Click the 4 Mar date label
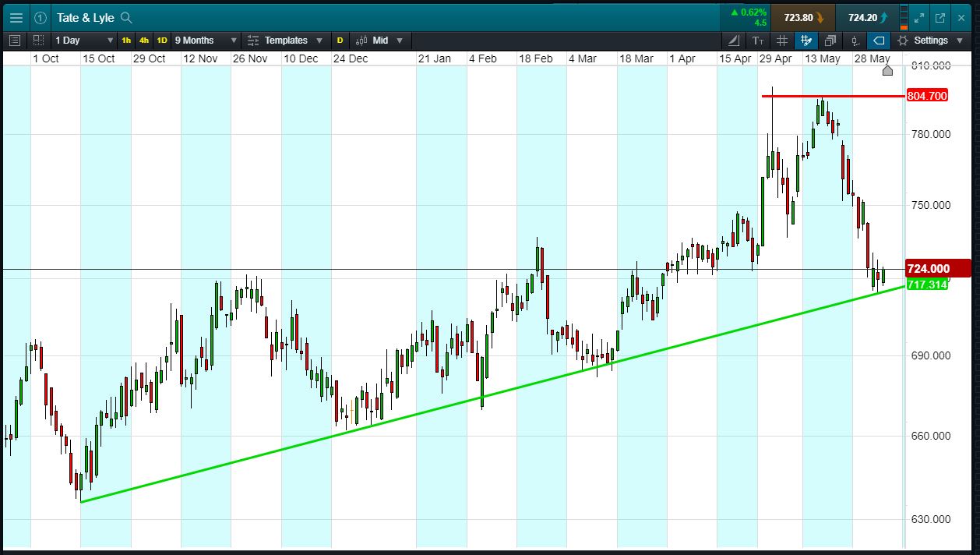 coord(582,58)
